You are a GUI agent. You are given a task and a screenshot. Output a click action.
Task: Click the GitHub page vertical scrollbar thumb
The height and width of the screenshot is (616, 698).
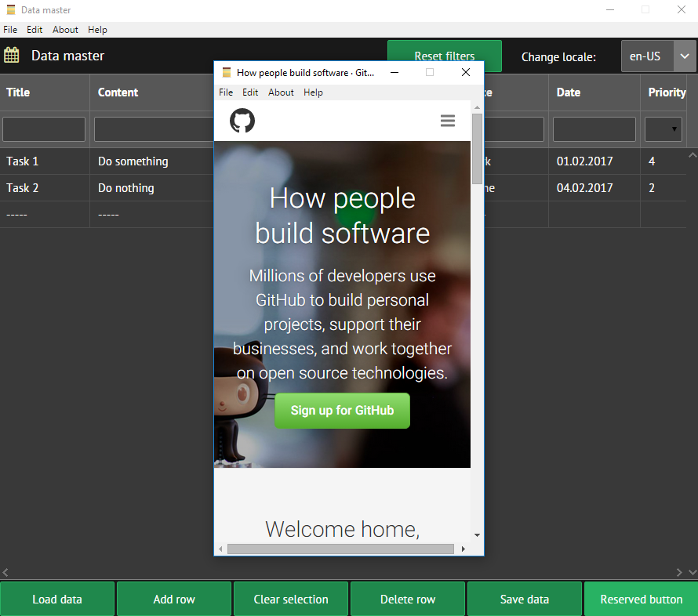[477, 149]
